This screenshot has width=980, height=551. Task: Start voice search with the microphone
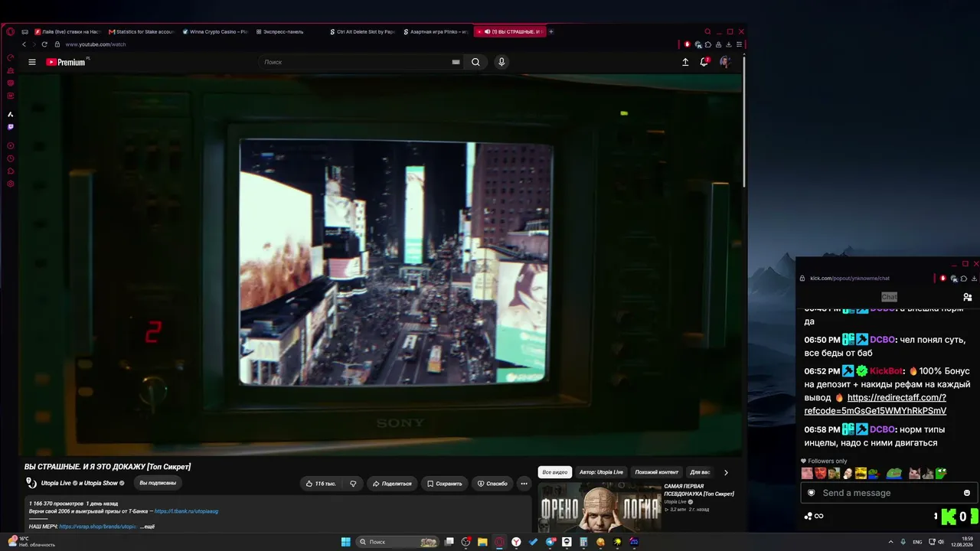click(501, 62)
